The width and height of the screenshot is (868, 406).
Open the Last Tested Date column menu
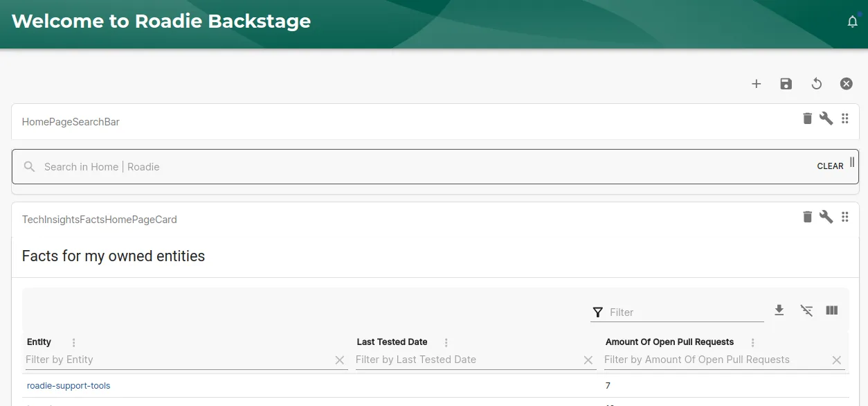[x=446, y=342]
